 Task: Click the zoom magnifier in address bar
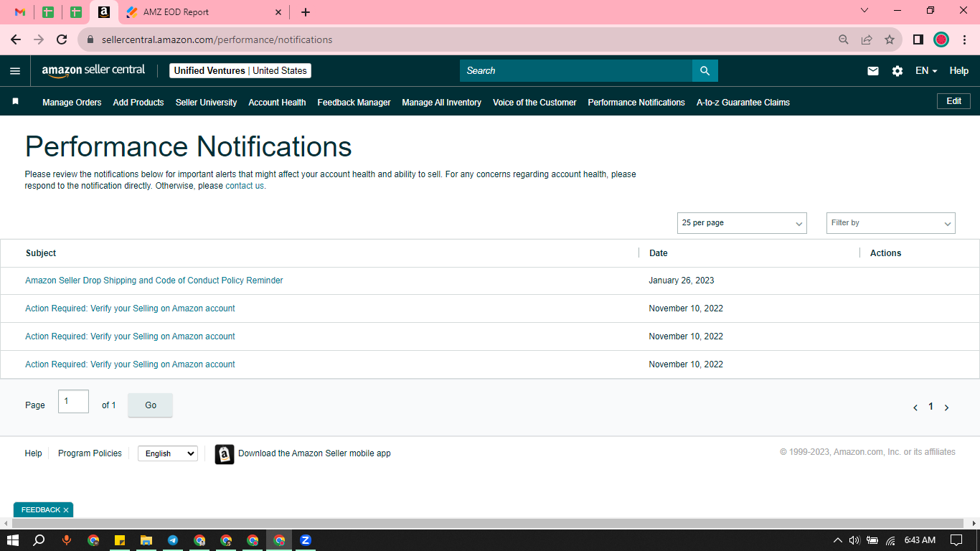(844, 39)
